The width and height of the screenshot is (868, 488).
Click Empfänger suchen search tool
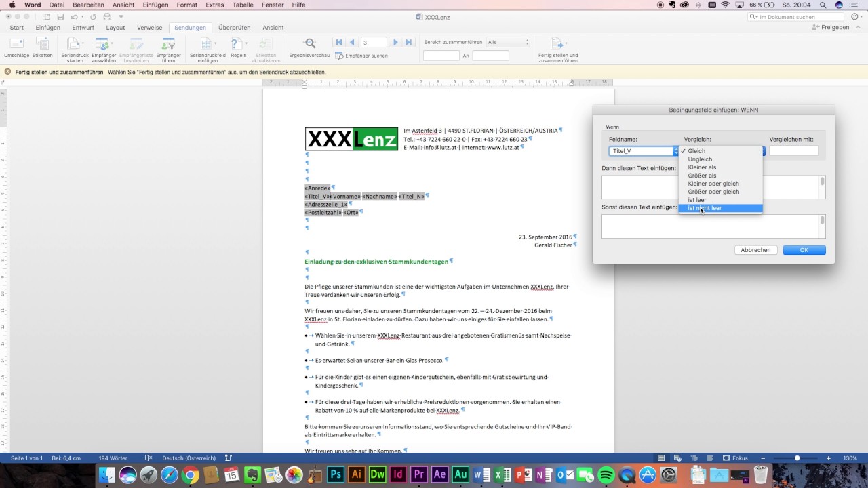tap(361, 56)
